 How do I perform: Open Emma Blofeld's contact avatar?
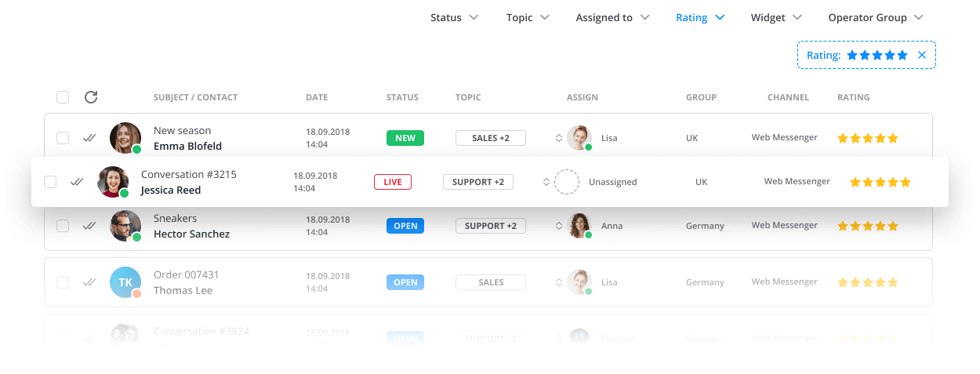(125, 138)
